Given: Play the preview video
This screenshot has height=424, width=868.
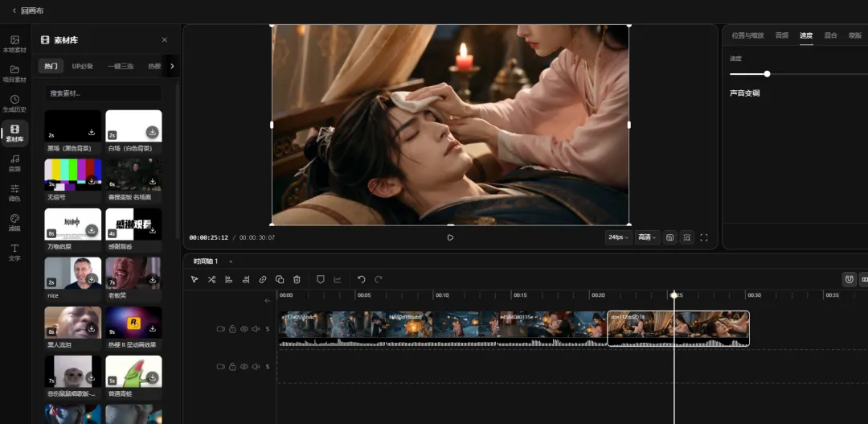Looking at the screenshot, I should pyautogui.click(x=450, y=237).
